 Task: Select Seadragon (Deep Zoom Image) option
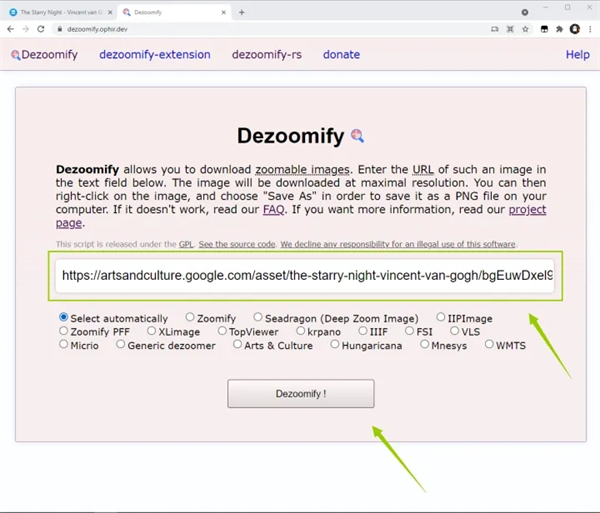coord(258,317)
